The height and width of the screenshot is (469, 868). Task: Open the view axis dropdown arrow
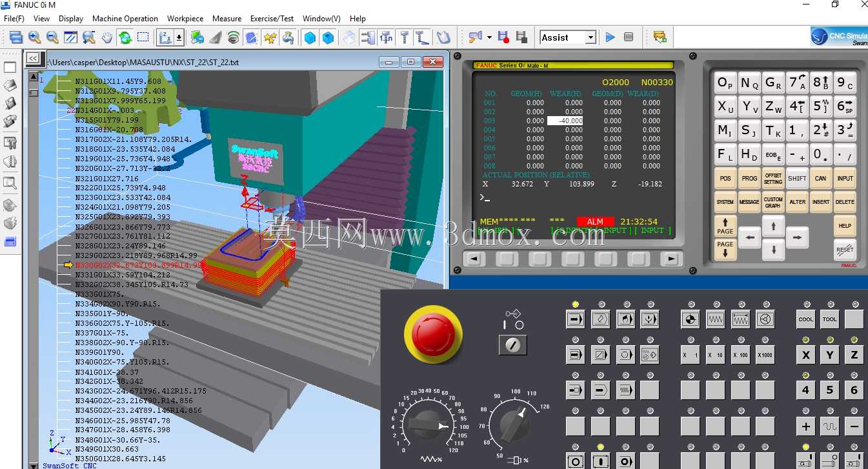click(x=179, y=37)
